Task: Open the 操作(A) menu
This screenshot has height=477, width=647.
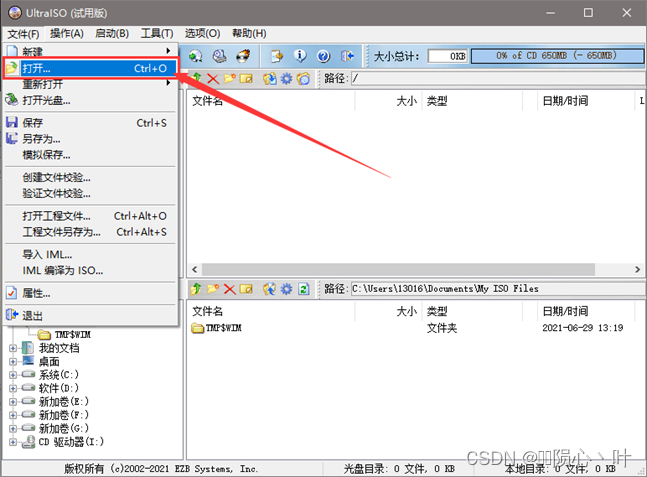Action: pyautogui.click(x=67, y=33)
